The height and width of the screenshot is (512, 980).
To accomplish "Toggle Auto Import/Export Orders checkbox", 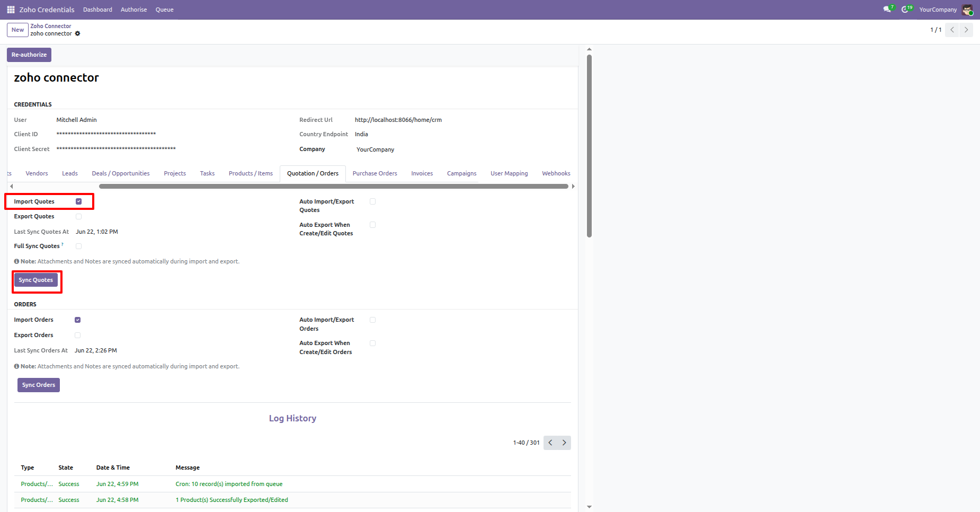I will pyautogui.click(x=373, y=320).
